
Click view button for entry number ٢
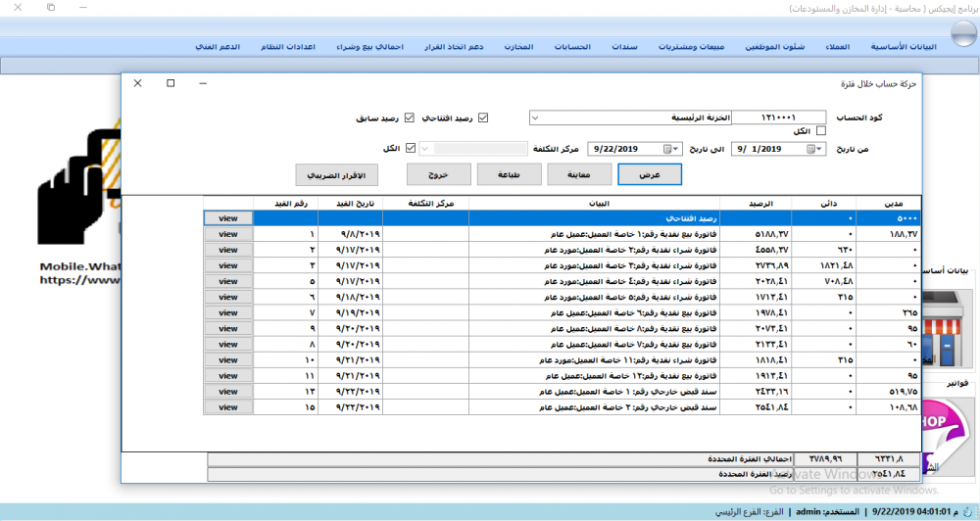click(228, 250)
